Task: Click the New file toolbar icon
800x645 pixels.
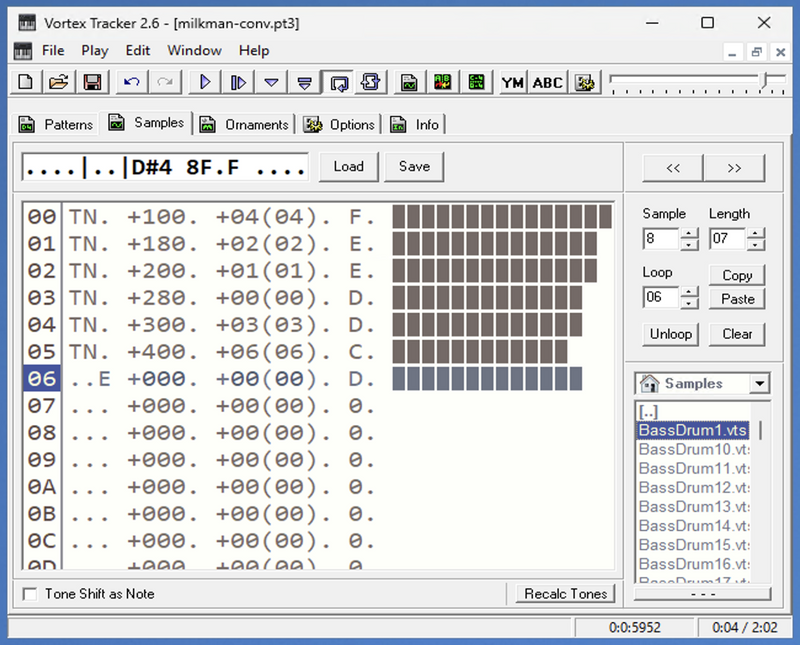Action: [26, 82]
